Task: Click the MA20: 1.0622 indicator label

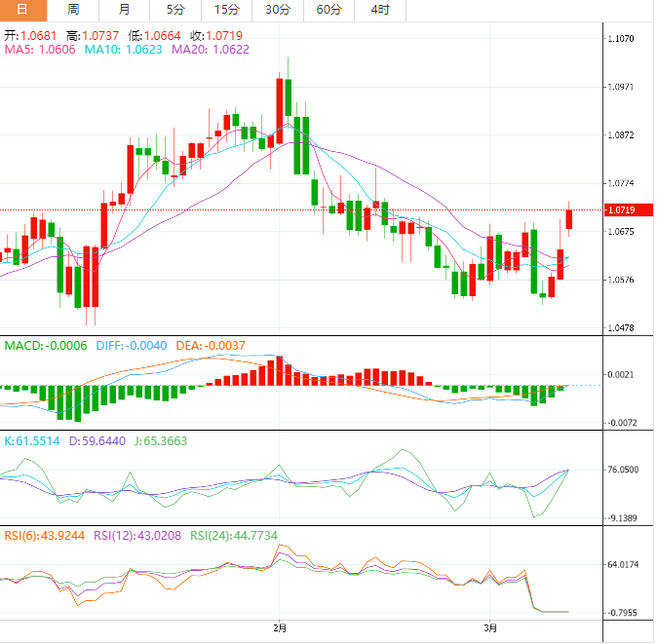Action: click(x=211, y=50)
